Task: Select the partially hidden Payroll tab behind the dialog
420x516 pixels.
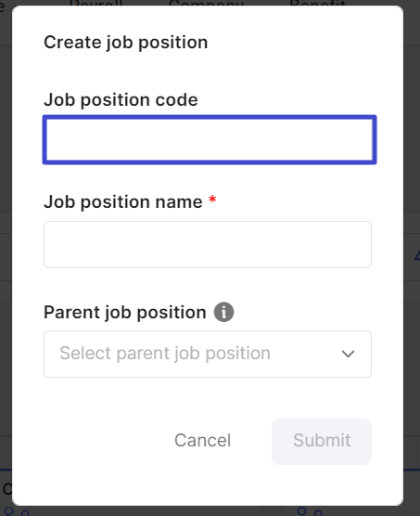Action: [x=95, y=4]
